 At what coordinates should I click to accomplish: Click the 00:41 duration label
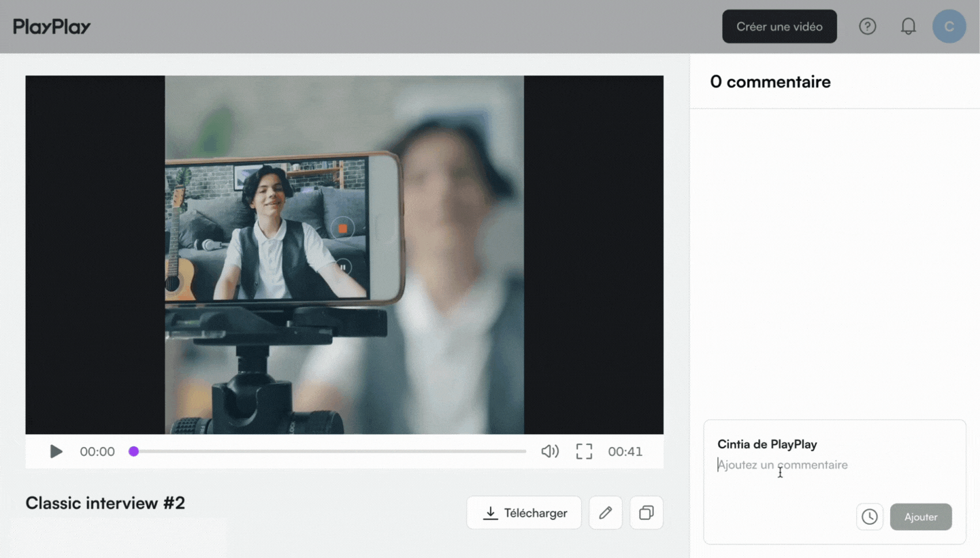(625, 452)
